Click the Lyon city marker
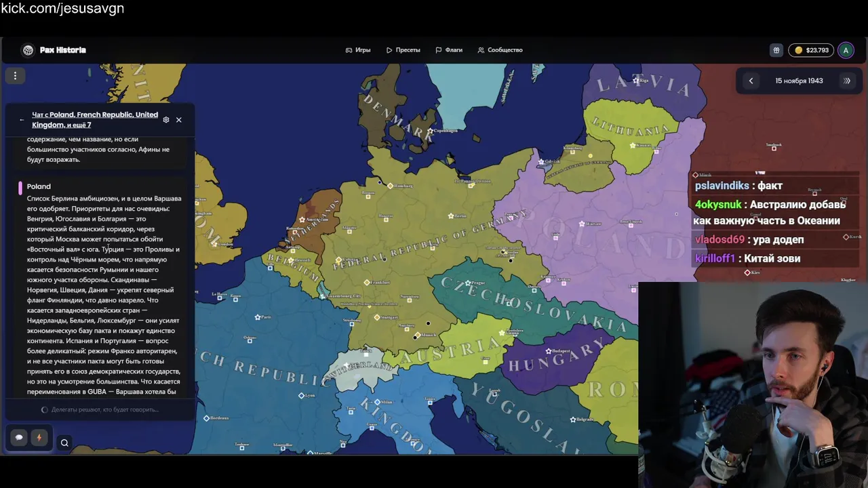The image size is (868, 488). [302, 395]
